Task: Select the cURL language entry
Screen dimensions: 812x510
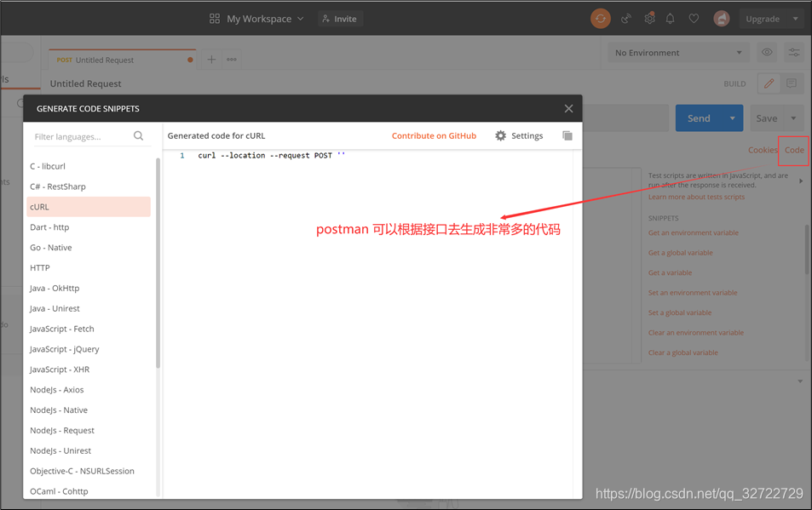Action: click(89, 206)
